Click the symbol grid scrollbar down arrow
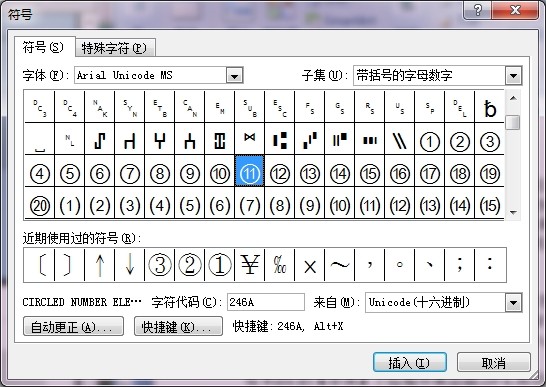The image size is (546, 387). pos(513,212)
